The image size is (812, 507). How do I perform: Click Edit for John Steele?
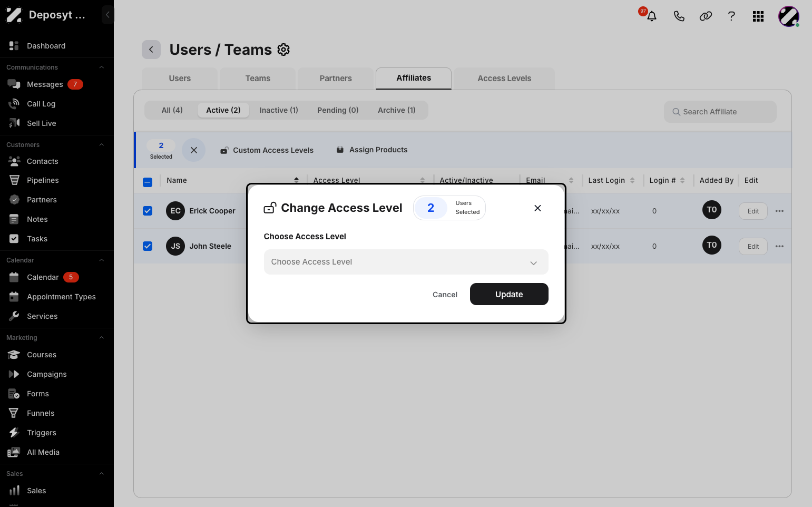tap(753, 246)
